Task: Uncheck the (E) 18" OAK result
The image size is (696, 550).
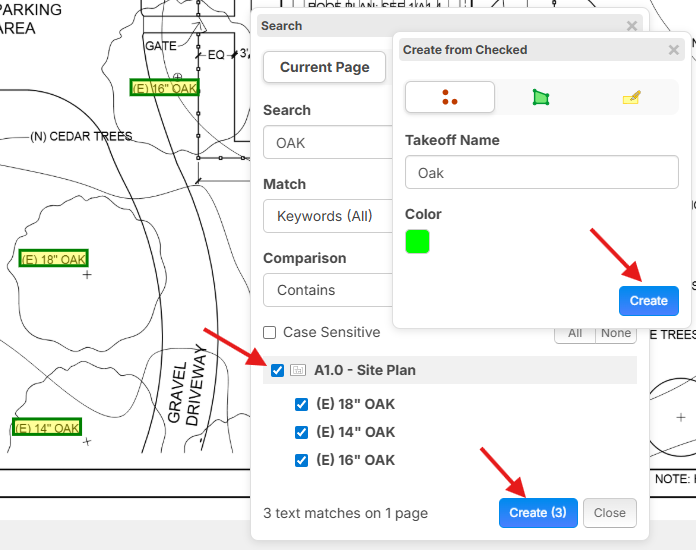Action: click(301, 404)
